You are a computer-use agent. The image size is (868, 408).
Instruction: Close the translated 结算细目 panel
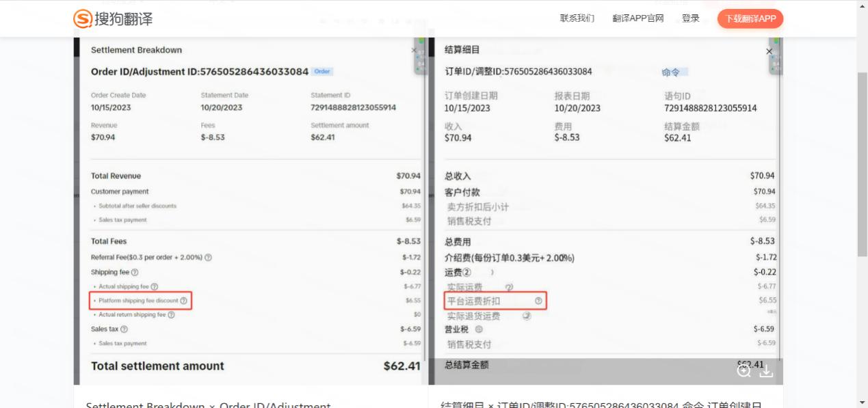pos(769,51)
